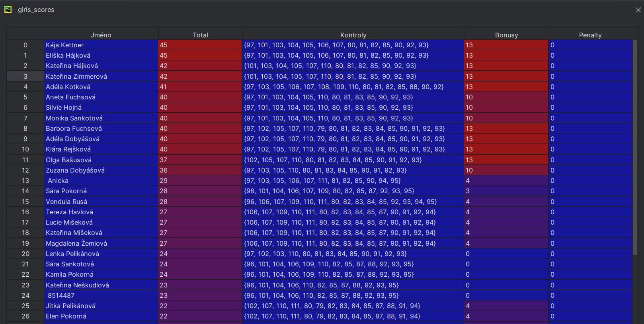The height and width of the screenshot is (324, 644).
Task: Select Sára Pokorná's Bonusy cell showing 3
Action: 506,191
